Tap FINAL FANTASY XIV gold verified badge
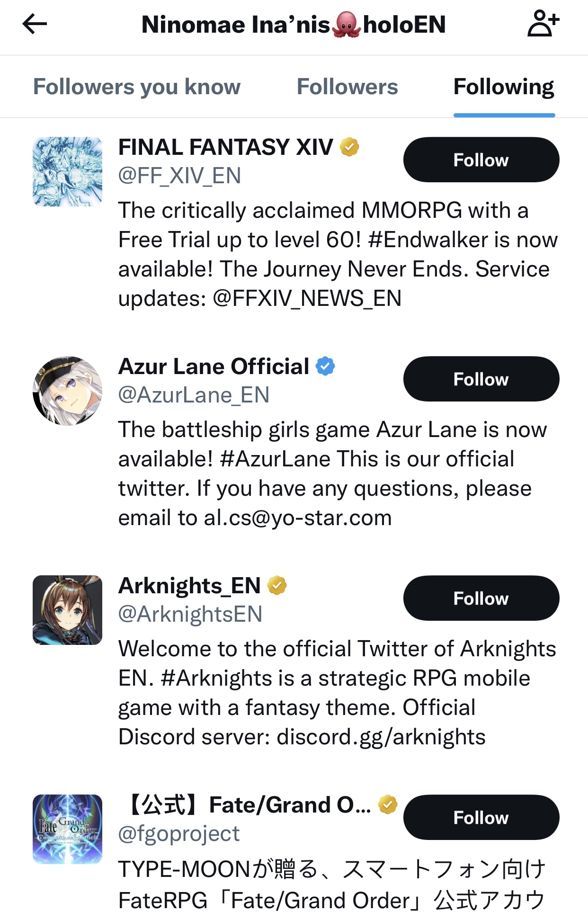The width and height of the screenshot is (588, 920). (349, 147)
